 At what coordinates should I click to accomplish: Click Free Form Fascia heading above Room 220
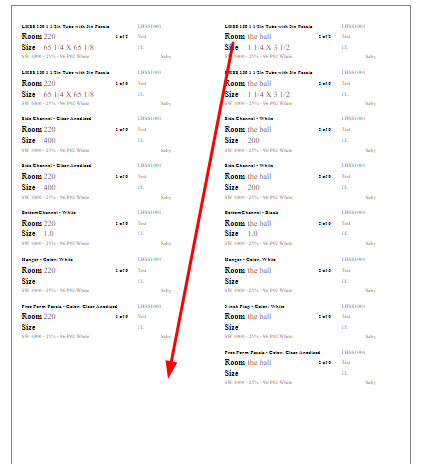[x=69, y=307]
